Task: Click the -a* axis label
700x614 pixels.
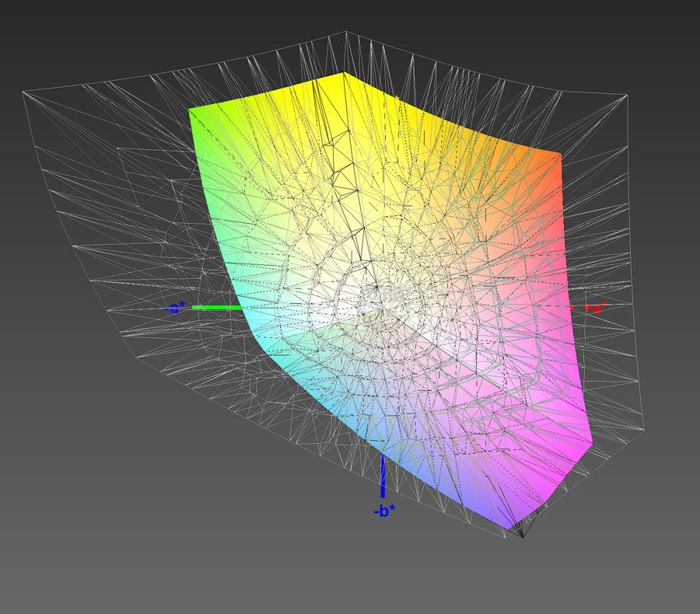Action: tap(176, 308)
